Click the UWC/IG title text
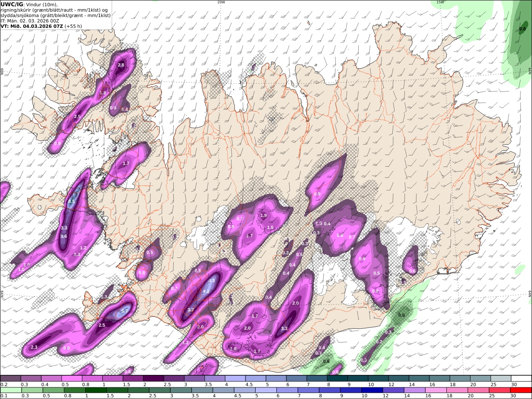 (12, 4)
